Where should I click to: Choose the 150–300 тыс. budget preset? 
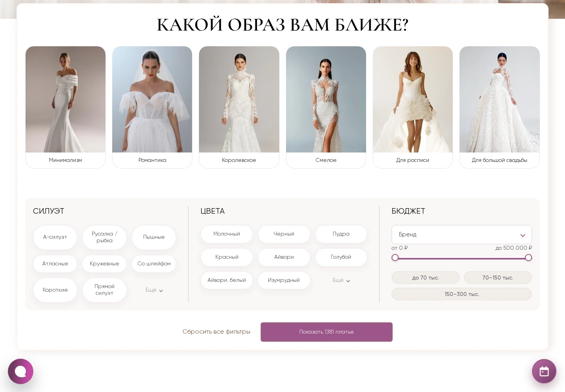coord(461,294)
